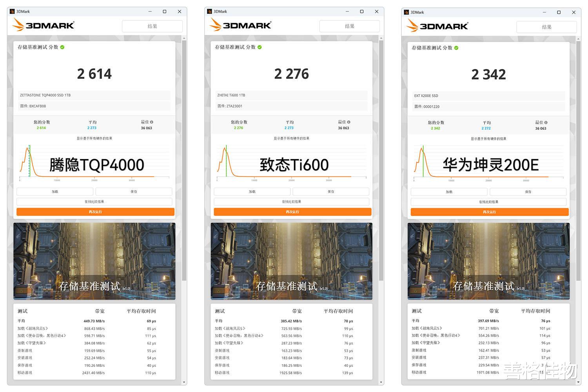Click the green verified checkmark beside the 2 342 score heading
The image size is (588, 392).
click(x=456, y=48)
